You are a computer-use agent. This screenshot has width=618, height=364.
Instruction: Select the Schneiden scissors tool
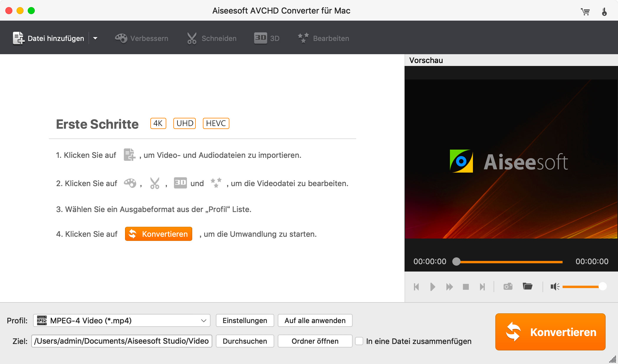point(212,38)
